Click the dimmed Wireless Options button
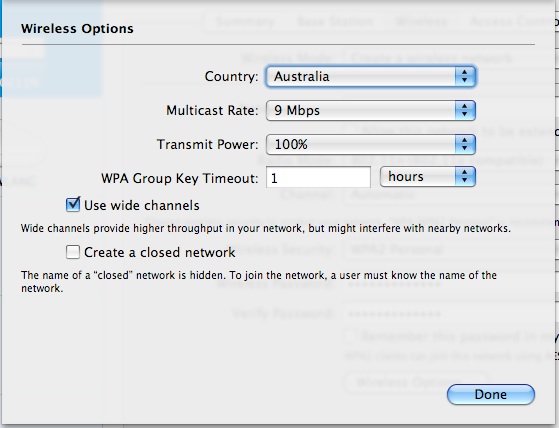 pos(416,382)
